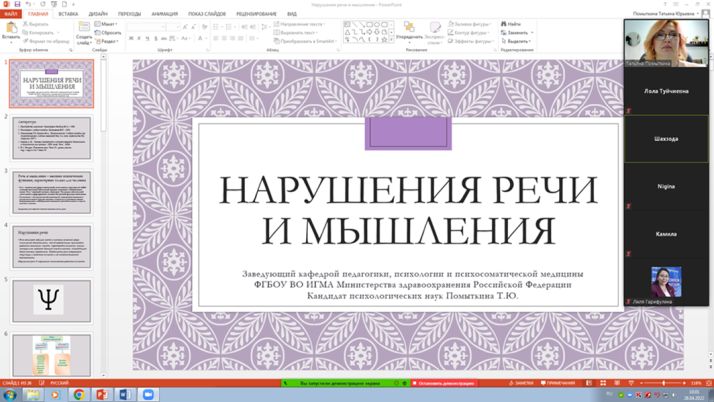Image resolution: width=714 pixels, height=402 pixels.
Task: Open the file explorer taskbar icon
Action: click(x=33, y=394)
